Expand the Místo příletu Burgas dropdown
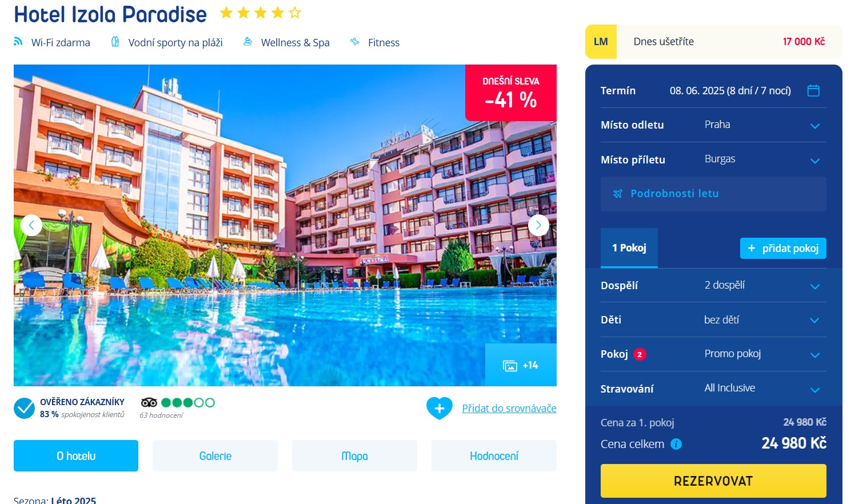The image size is (851, 504). [713, 159]
